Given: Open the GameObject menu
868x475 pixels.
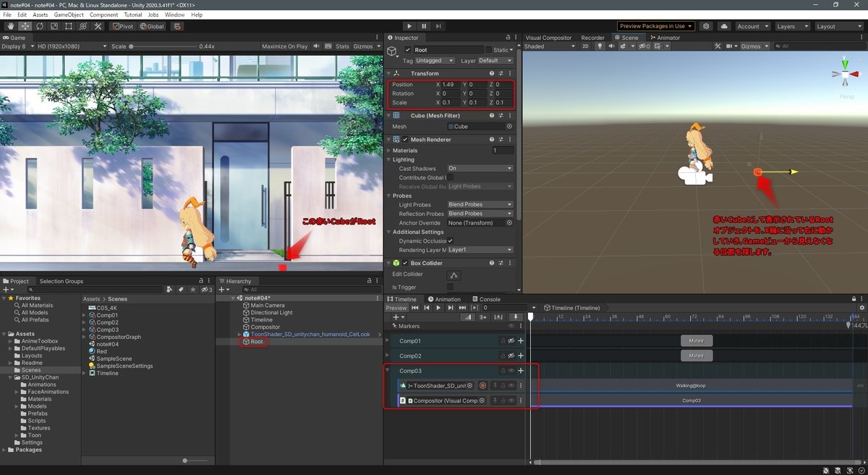Looking at the screenshot, I should point(69,14).
